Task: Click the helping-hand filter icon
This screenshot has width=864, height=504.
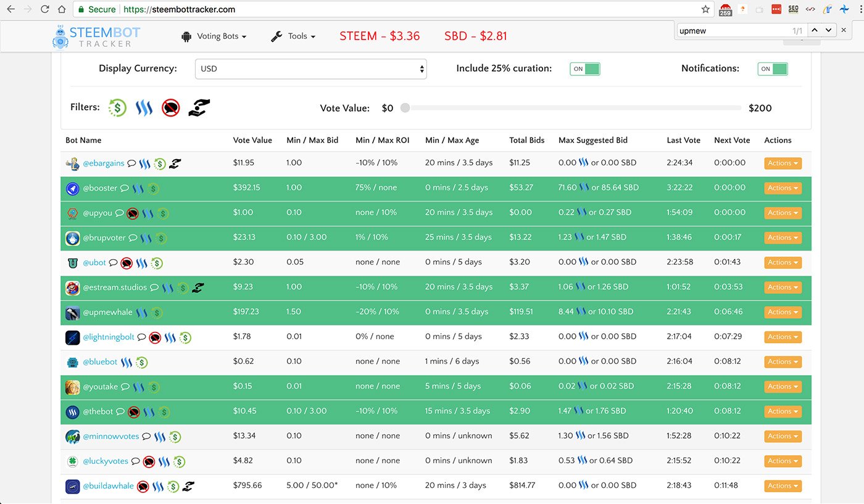Action: click(199, 107)
